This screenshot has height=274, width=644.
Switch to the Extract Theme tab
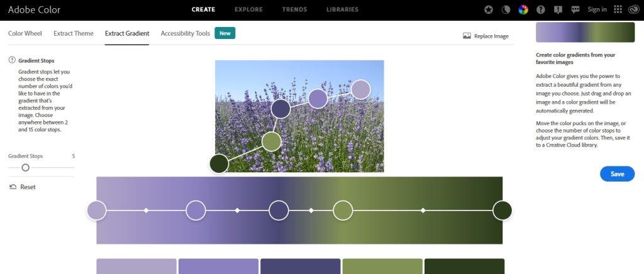click(x=74, y=34)
